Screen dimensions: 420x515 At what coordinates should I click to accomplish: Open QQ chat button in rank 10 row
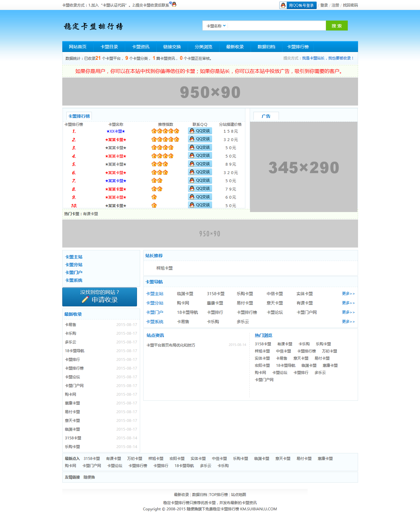[x=200, y=205]
